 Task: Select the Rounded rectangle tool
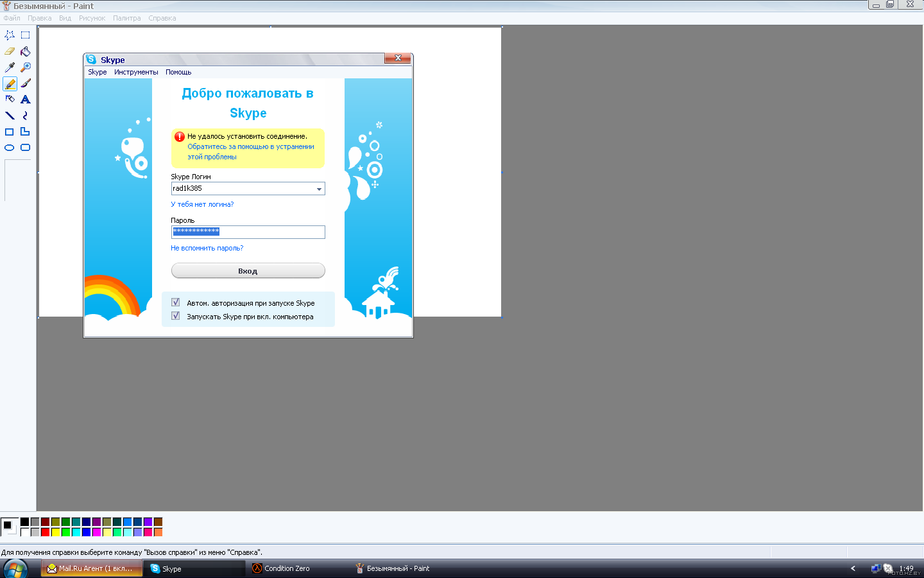point(26,148)
